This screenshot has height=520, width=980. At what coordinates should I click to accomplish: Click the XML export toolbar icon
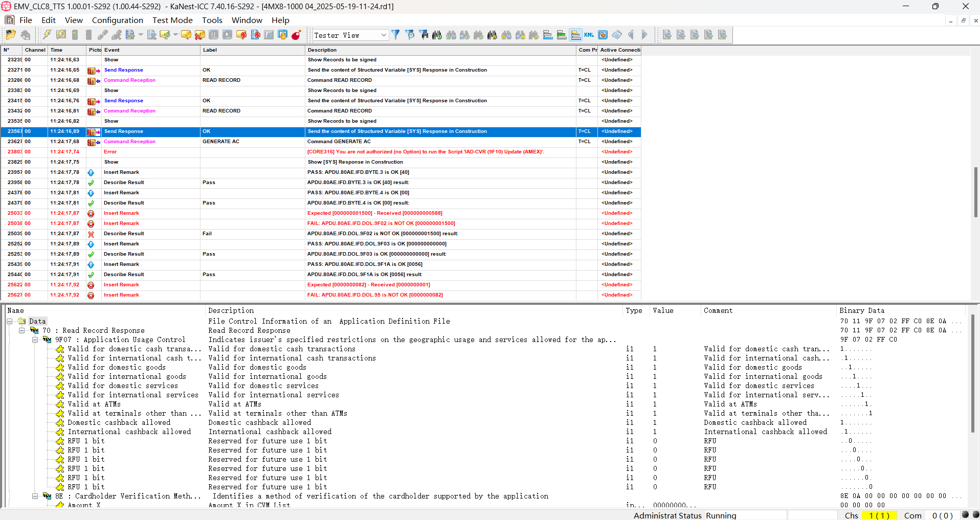click(x=589, y=35)
